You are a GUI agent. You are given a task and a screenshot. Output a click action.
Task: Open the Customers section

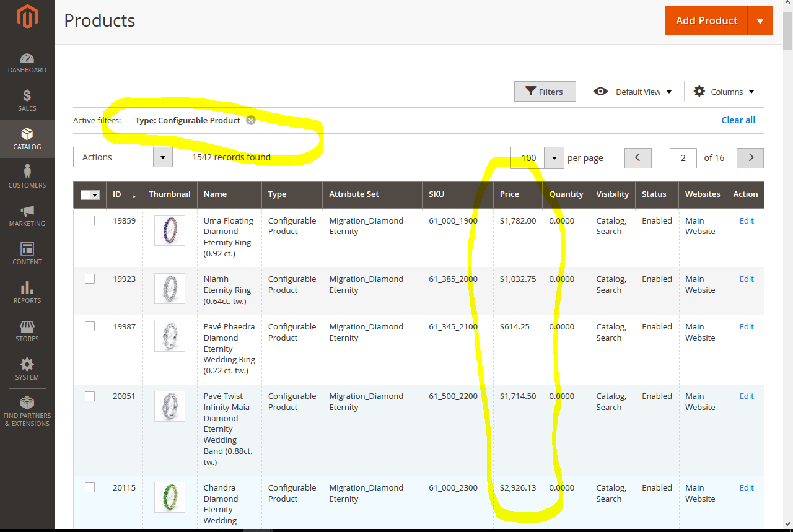(27, 177)
